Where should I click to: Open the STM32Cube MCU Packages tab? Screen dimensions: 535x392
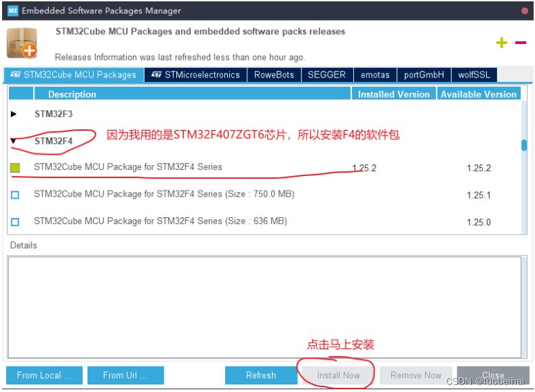coord(74,75)
